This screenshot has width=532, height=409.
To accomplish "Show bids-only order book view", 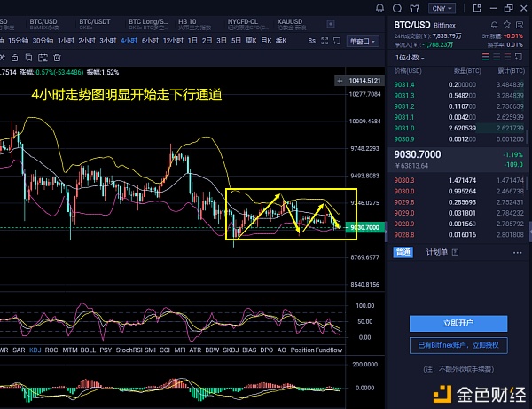I will click(x=497, y=57).
